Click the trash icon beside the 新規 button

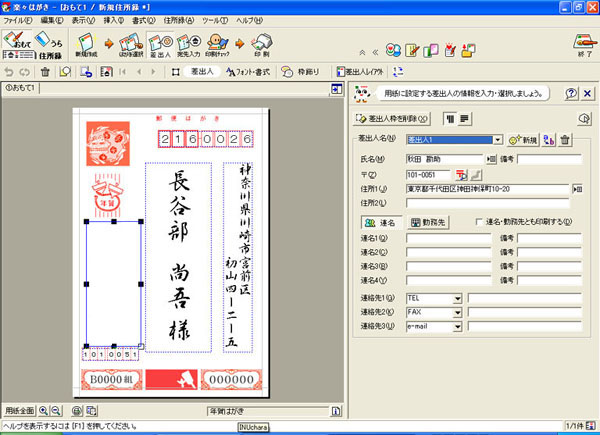coord(566,140)
